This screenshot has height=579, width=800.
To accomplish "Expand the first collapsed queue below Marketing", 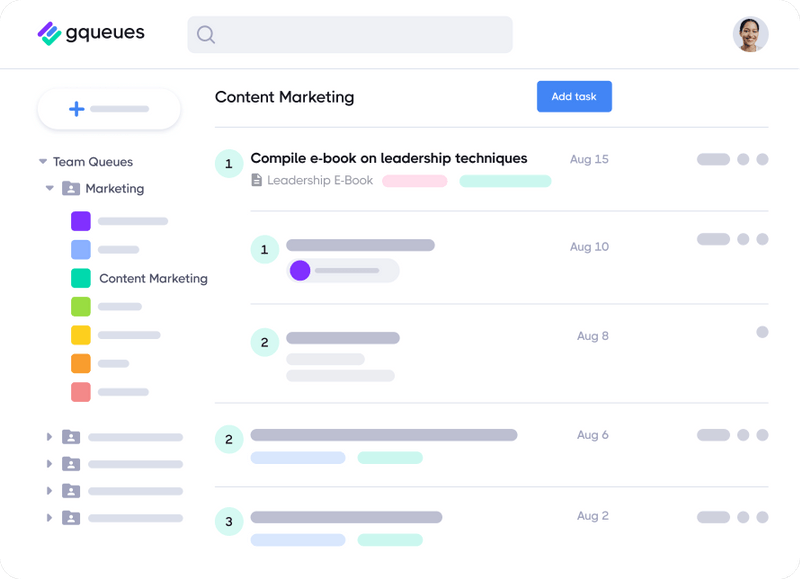I will 48,437.
